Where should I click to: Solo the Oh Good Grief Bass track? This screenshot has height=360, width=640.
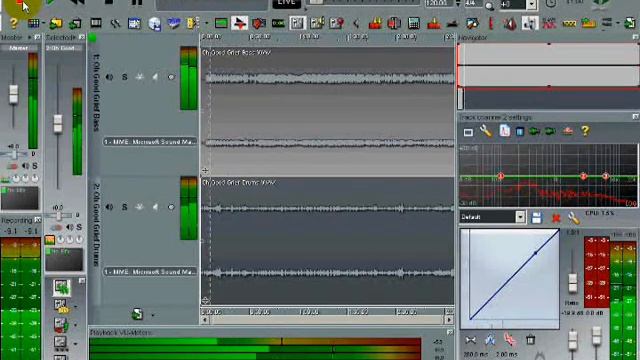click(x=124, y=77)
